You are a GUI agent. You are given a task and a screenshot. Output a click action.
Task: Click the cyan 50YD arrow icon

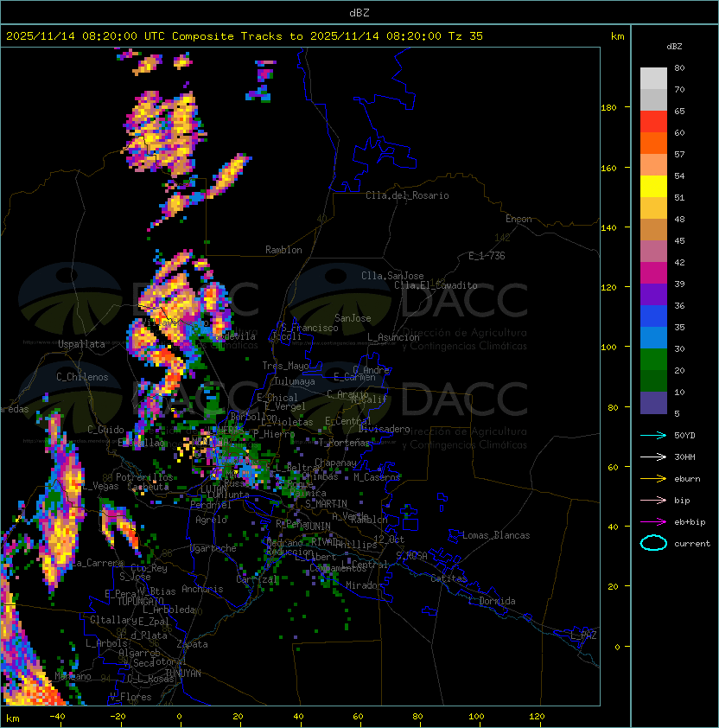653,436
